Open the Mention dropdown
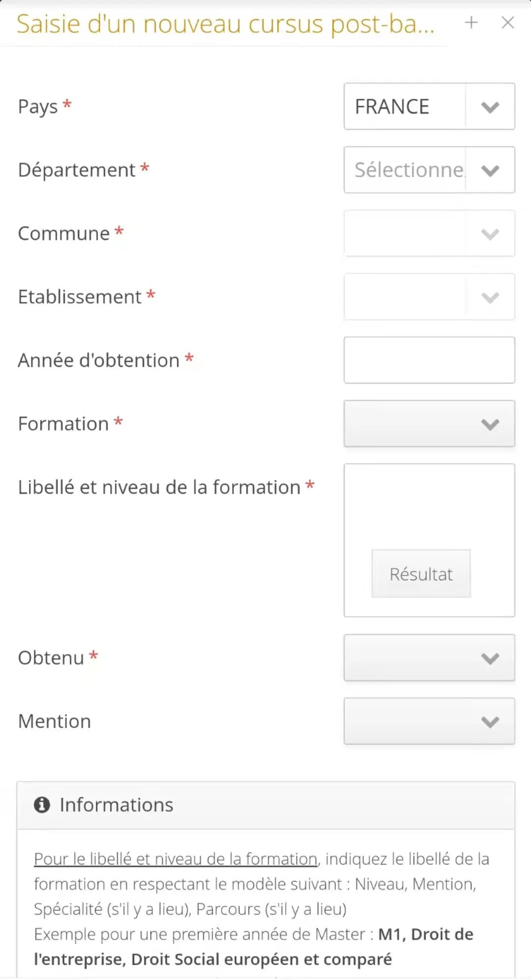Viewport: 531px width, 980px height. [429, 721]
